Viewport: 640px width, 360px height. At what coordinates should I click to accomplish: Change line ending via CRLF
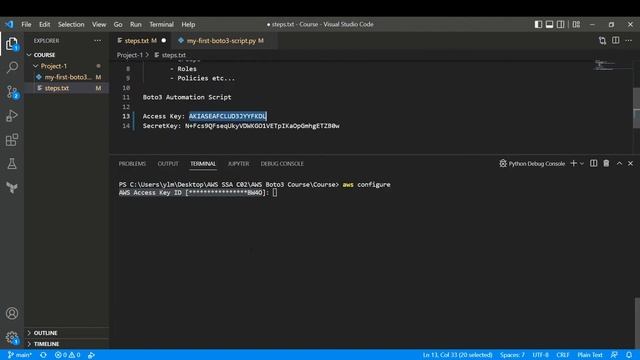(562, 355)
